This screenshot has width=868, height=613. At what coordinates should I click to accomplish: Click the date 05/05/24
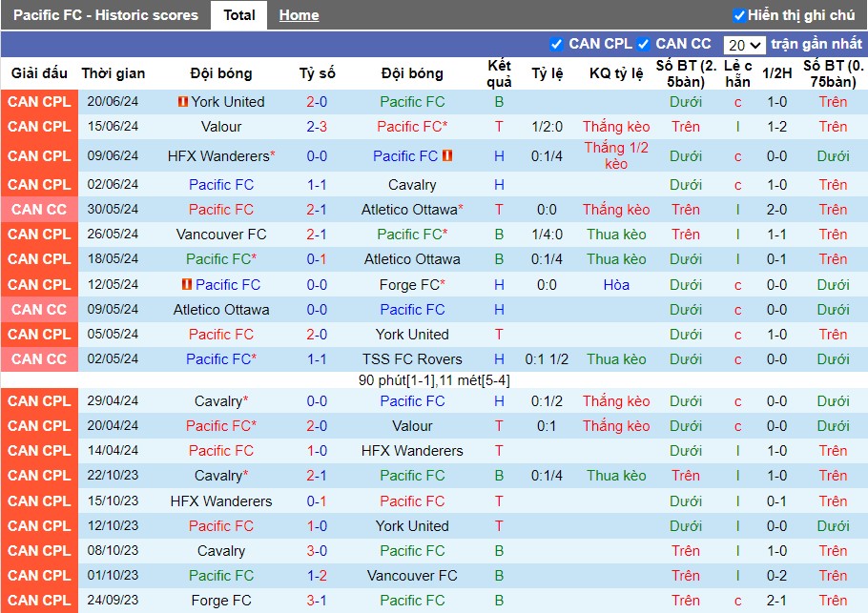(x=113, y=335)
